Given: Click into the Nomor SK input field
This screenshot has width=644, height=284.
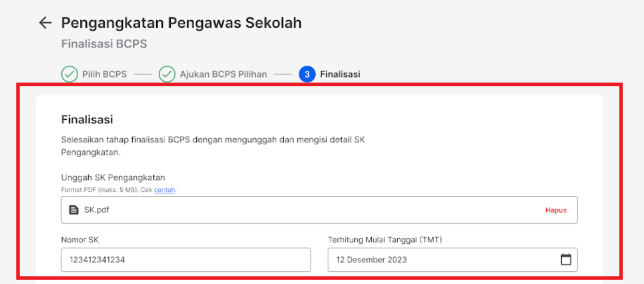Looking at the screenshot, I should pos(186,260).
